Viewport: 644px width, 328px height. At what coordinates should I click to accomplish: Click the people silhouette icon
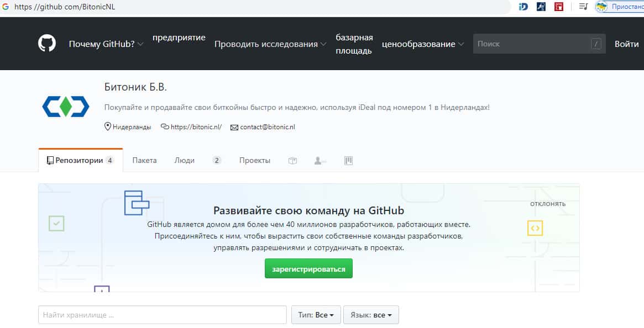pyautogui.click(x=320, y=161)
